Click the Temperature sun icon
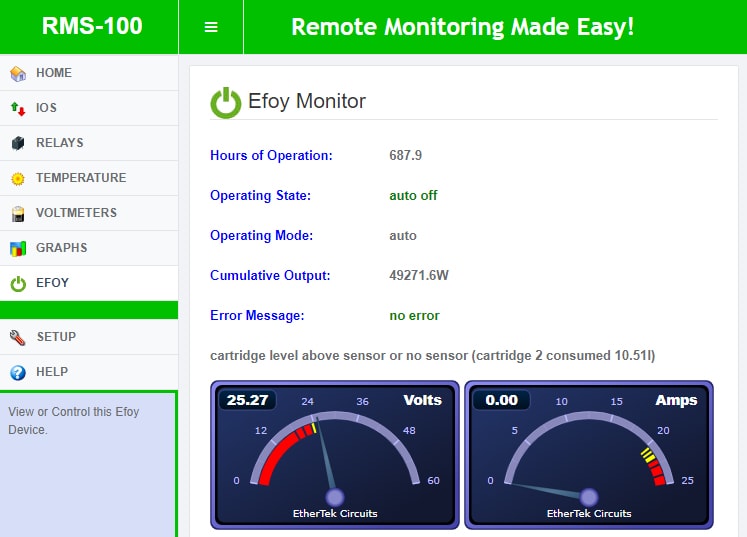Viewport: 747px width, 537px height. coord(18,178)
